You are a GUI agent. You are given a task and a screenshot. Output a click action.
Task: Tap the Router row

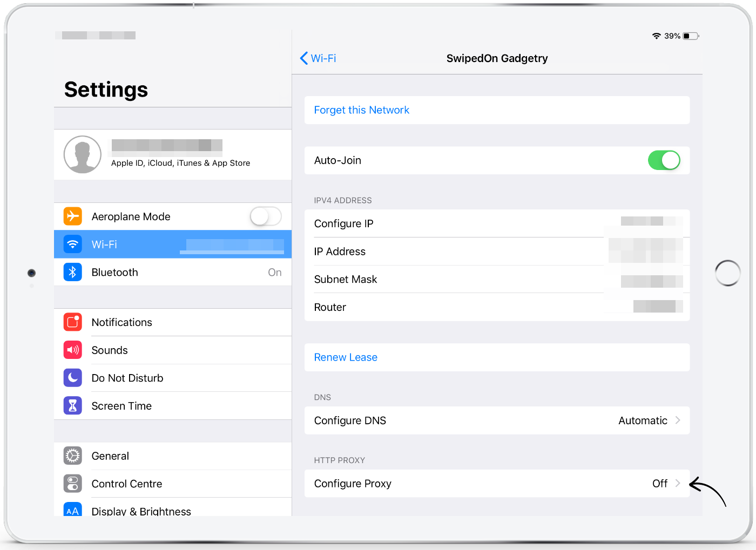click(x=497, y=307)
